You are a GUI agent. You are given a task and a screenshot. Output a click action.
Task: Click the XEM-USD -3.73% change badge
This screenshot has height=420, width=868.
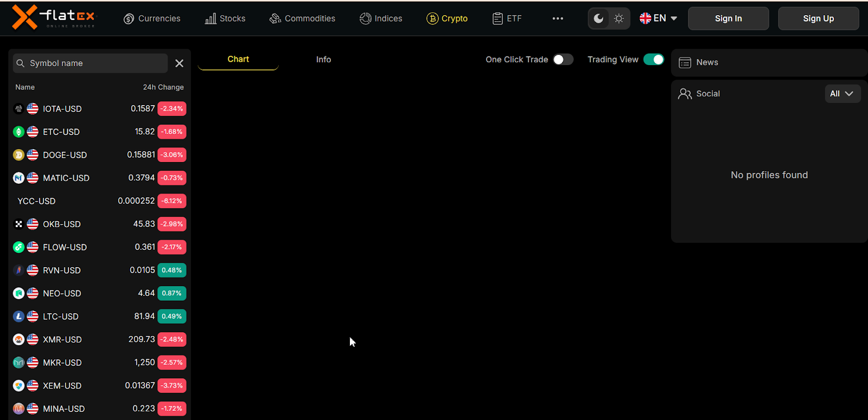172,386
